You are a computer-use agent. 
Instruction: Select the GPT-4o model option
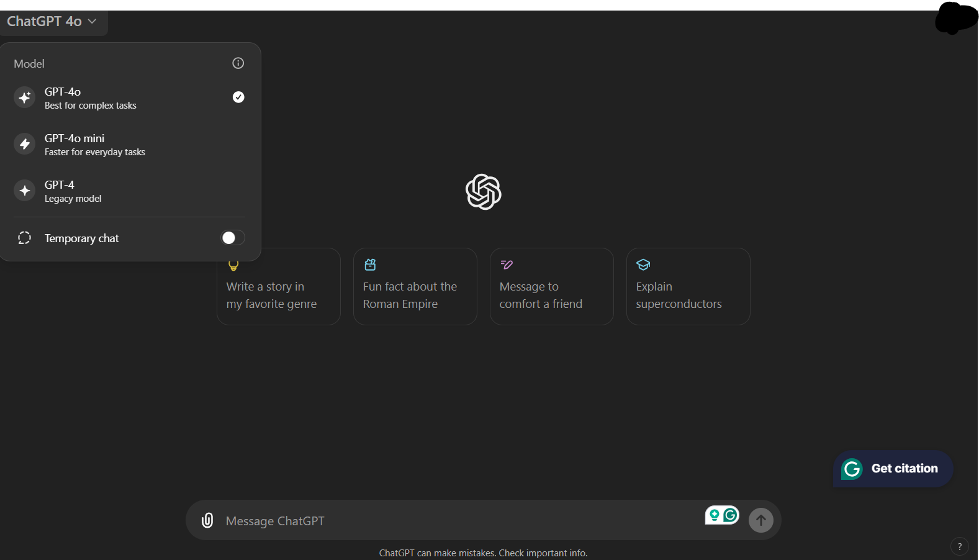[129, 98]
